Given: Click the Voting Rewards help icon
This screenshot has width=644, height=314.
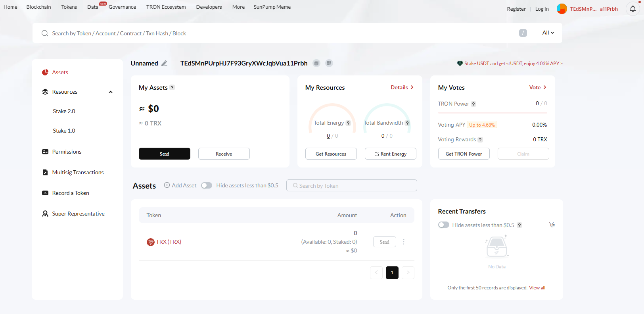Looking at the screenshot, I should (x=480, y=140).
